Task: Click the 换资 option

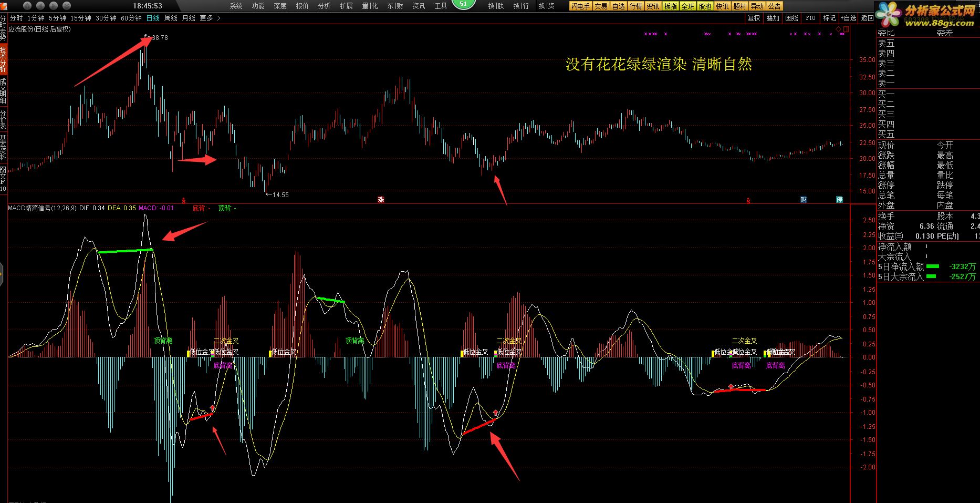Action: tap(546, 6)
